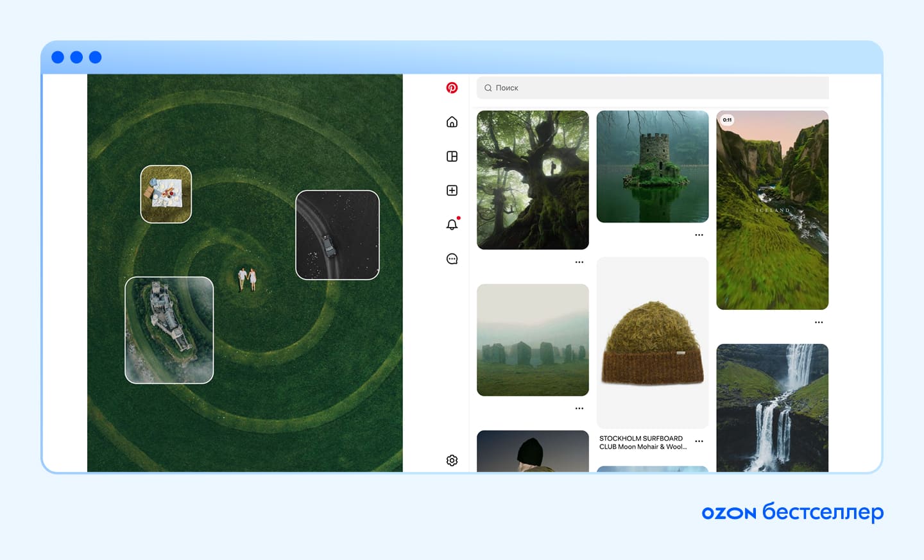
Task: Click the magnifier icon in search bar
Action: pyautogui.click(x=488, y=88)
